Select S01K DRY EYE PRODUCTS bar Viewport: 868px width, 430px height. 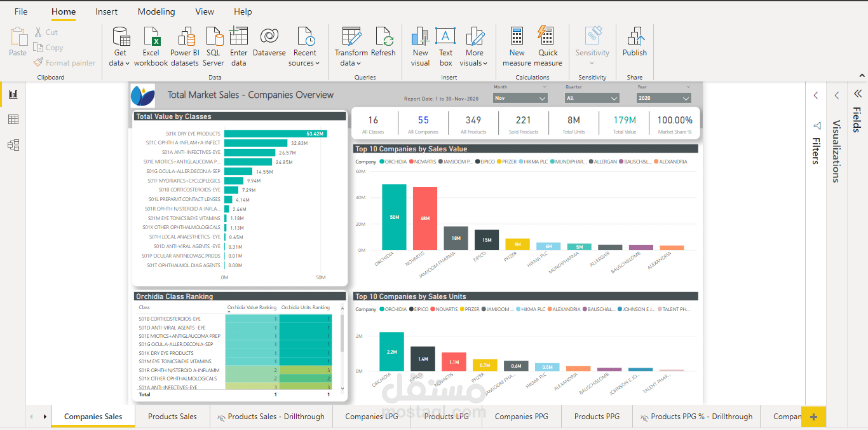[x=275, y=134]
